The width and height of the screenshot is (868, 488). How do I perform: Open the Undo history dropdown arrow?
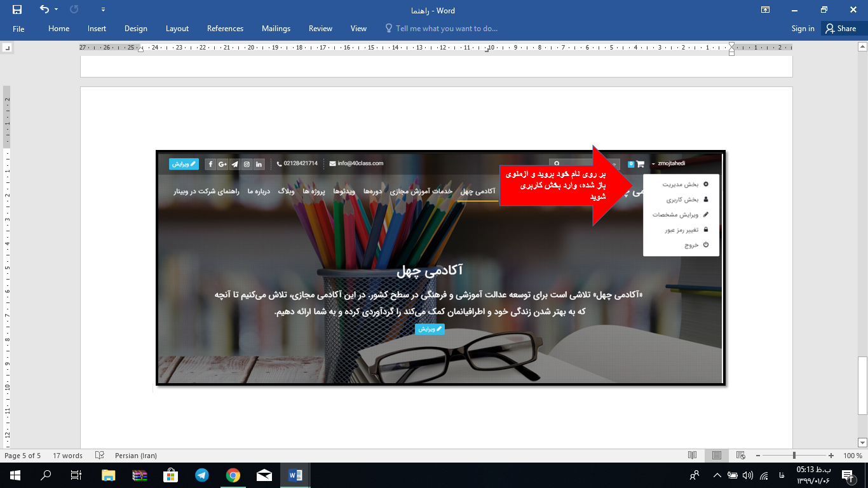tap(56, 10)
